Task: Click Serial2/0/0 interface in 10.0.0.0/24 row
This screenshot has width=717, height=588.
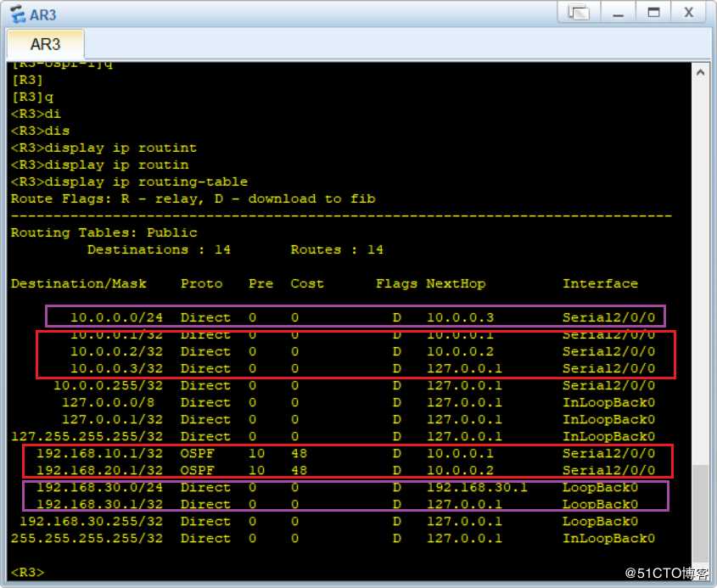Action: point(608,317)
